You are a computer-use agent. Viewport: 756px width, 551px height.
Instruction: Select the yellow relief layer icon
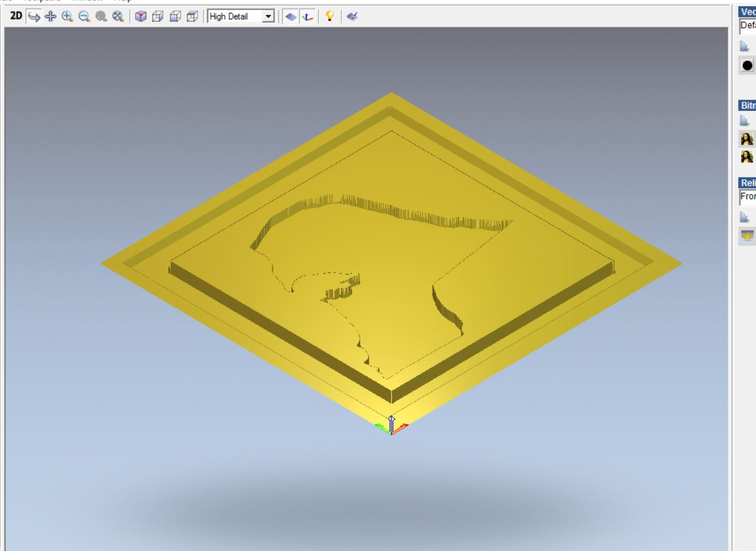pyautogui.click(x=748, y=236)
